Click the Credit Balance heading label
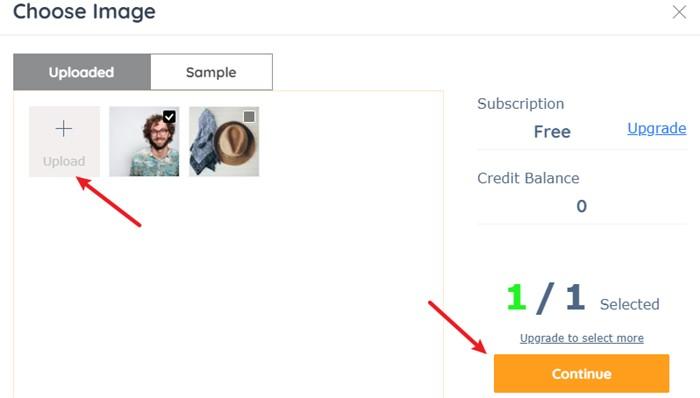The image size is (700, 398). (x=528, y=178)
